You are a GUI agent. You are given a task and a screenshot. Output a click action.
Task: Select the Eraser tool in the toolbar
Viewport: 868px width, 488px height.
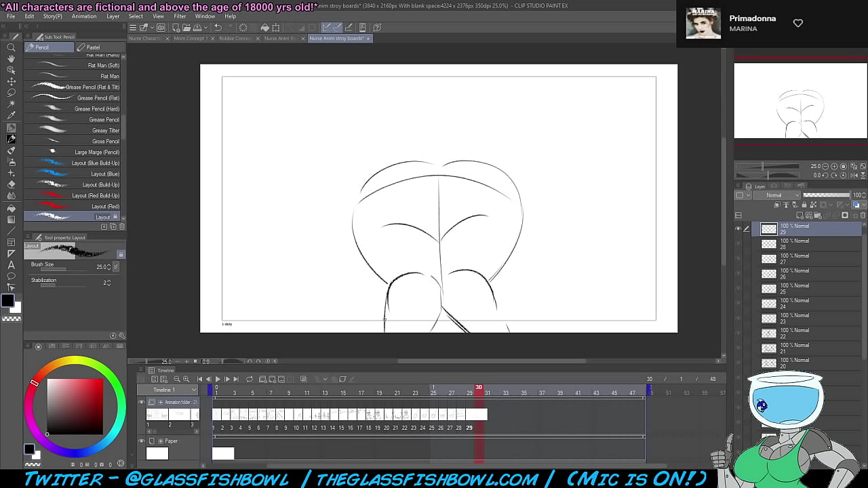point(11,184)
